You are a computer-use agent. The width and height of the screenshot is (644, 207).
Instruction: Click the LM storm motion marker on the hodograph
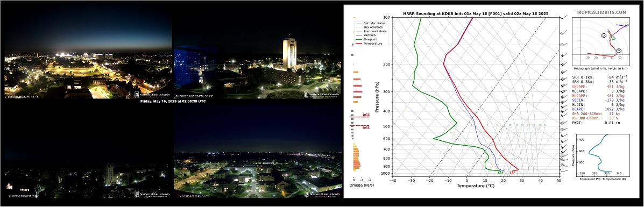click(x=604, y=35)
